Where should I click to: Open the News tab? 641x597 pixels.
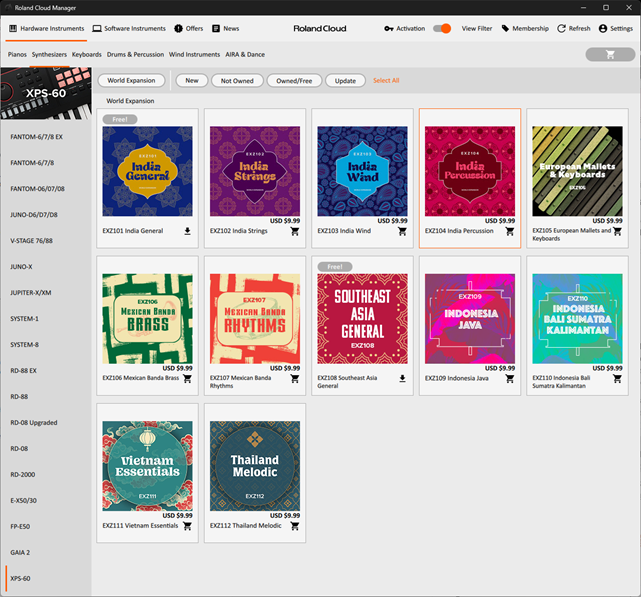[225, 29]
